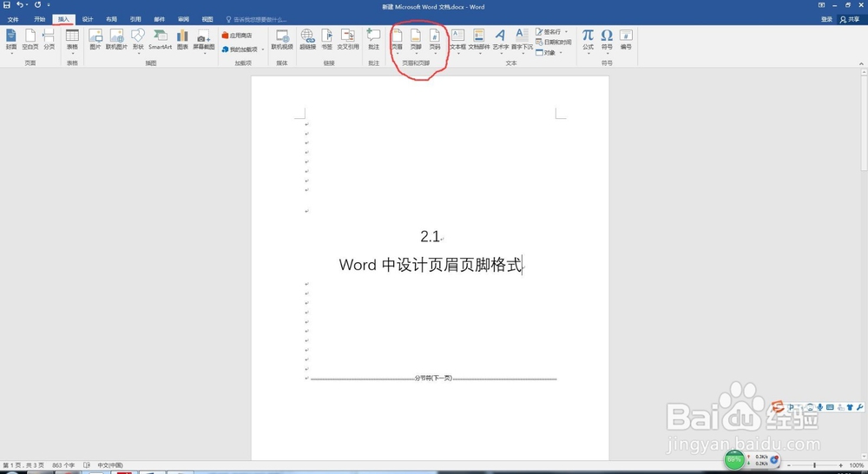Open the File (文件) tab
The height and width of the screenshot is (474, 868).
[x=13, y=19]
